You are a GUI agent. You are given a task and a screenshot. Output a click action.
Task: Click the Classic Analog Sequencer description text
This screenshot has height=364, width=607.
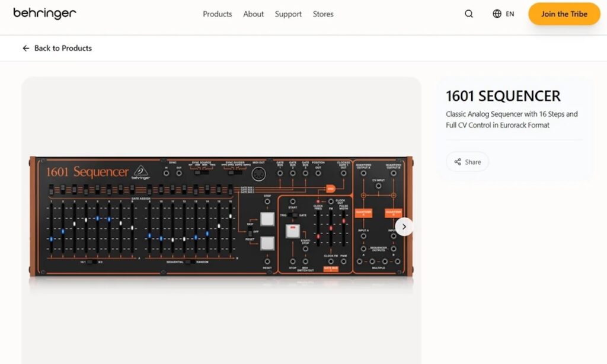pyautogui.click(x=512, y=119)
